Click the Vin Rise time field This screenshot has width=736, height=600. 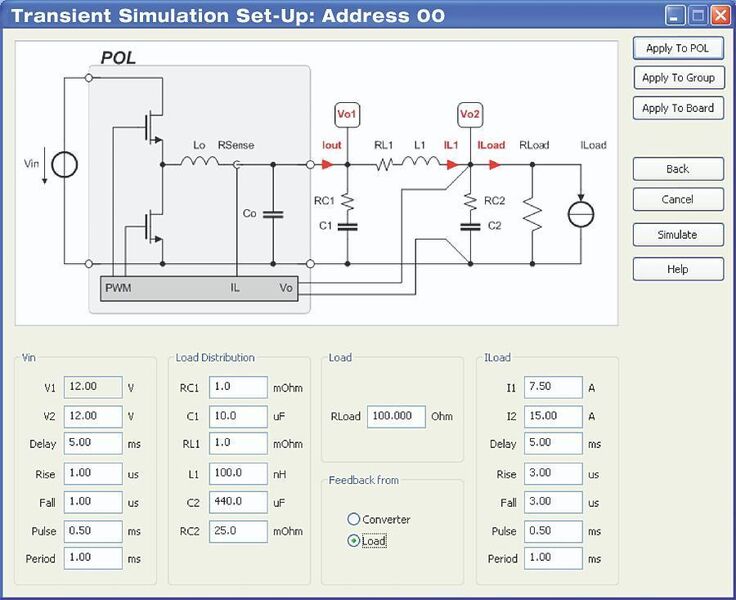click(x=93, y=473)
